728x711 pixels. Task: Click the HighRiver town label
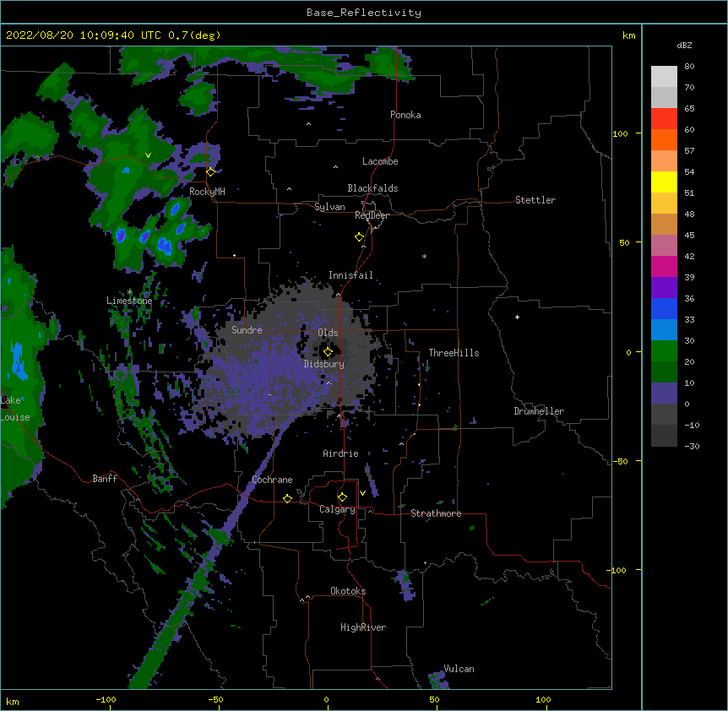point(363,627)
